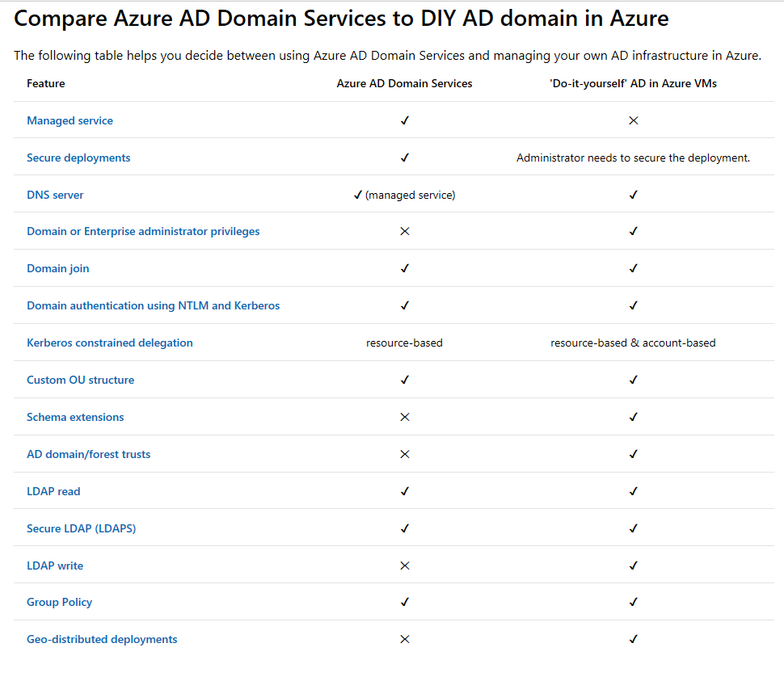Click 'Do-it-yourself' AD in Azure VMs header
The width and height of the screenshot is (784, 677).
[633, 83]
